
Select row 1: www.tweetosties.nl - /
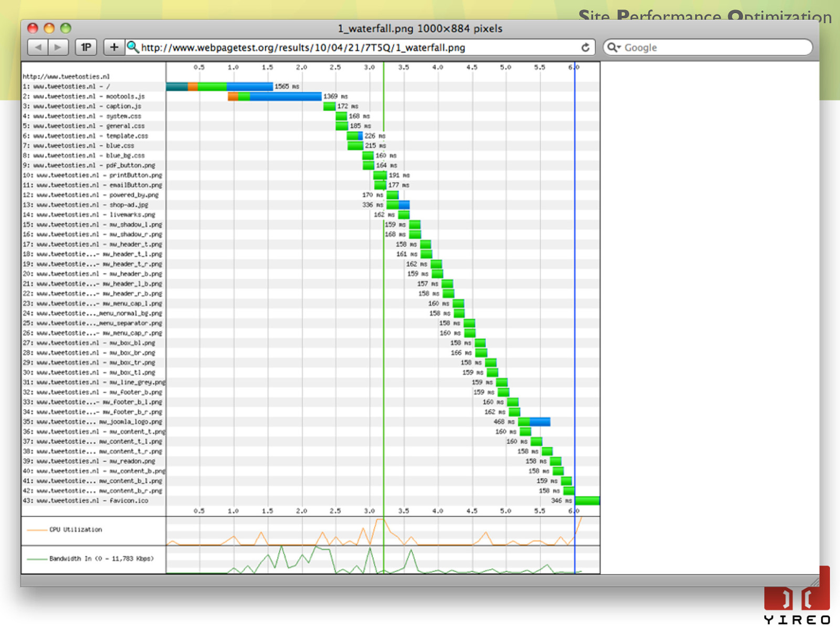click(x=311, y=86)
